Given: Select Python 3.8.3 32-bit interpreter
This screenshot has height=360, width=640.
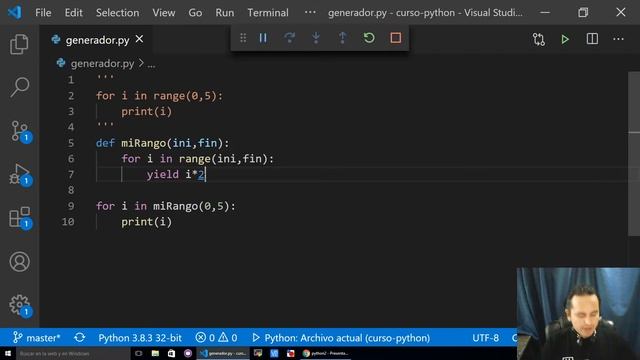Looking at the screenshot, I should click(x=140, y=338).
